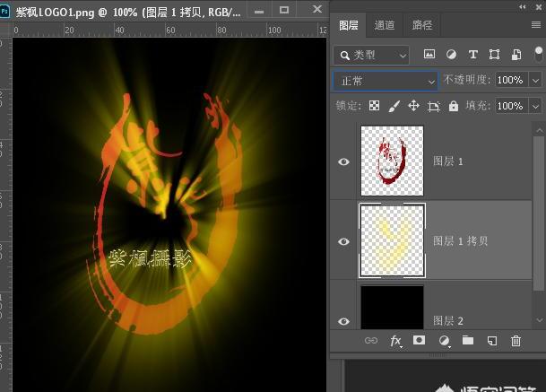Open the layers panel menu
Viewport: 546px width, 392px height.
click(x=536, y=26)
